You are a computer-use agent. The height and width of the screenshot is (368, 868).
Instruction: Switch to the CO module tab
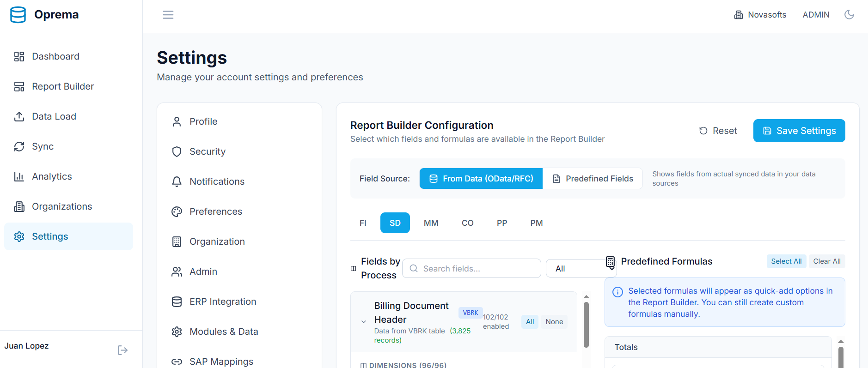pyautogui.click(x=468, y=223)
